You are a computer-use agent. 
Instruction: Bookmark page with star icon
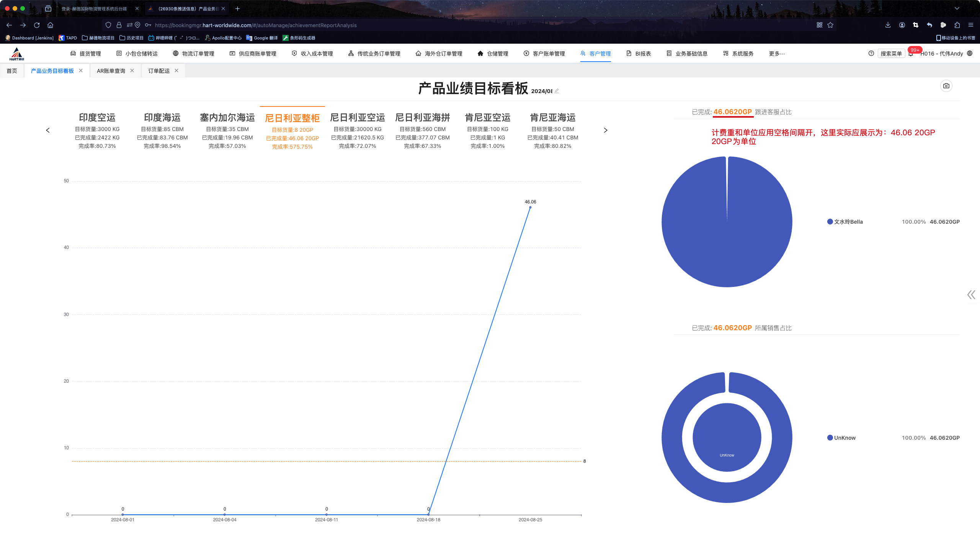[x=830, y=25]
